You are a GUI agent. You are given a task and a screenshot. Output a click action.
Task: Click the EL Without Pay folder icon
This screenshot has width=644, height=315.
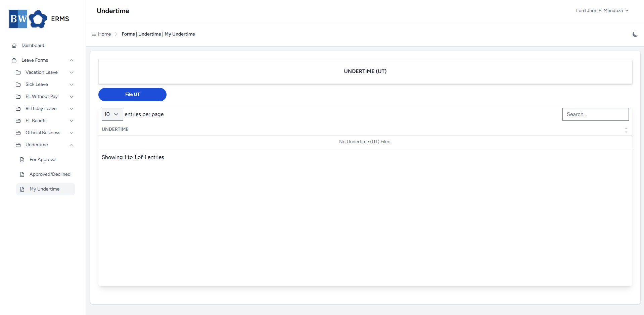(x=18, y=97)
